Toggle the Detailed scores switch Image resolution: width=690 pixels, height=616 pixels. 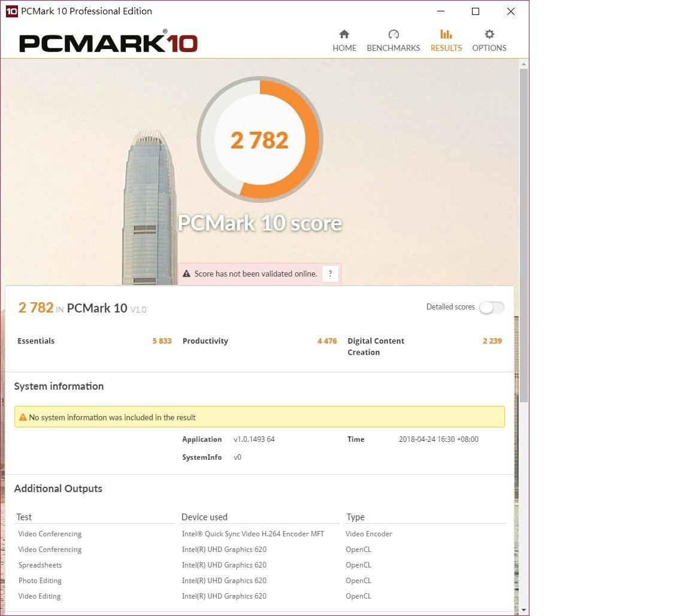coord(492,307)
